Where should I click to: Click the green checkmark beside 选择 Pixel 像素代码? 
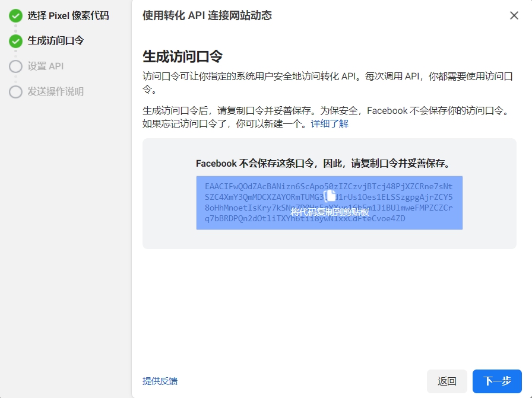[x=15, y=16]
